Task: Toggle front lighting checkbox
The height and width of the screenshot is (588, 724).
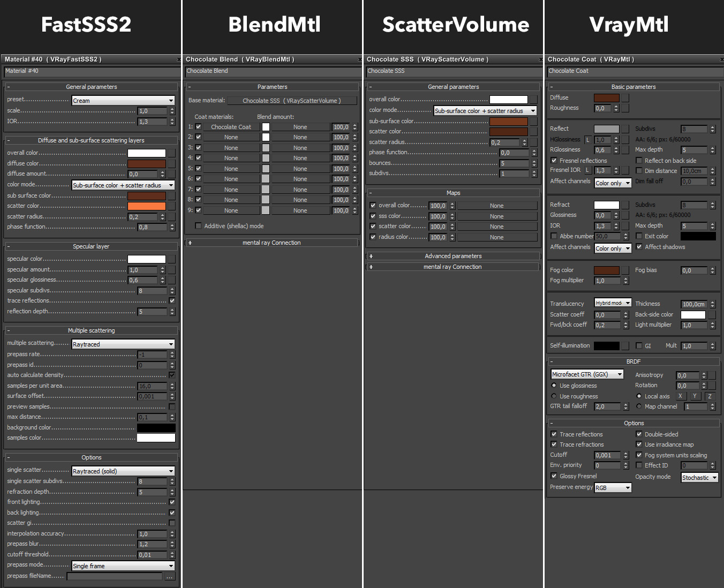Action: pos(172,502)
